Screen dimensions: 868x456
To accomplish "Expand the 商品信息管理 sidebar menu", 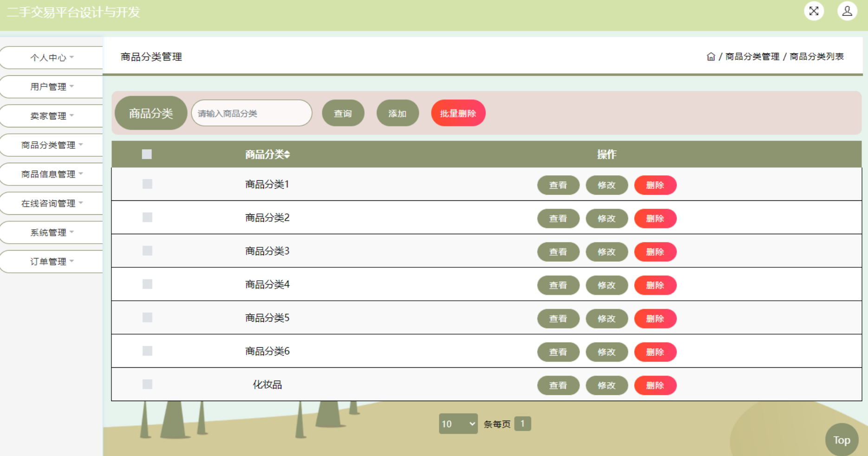I will coord(52,174).
